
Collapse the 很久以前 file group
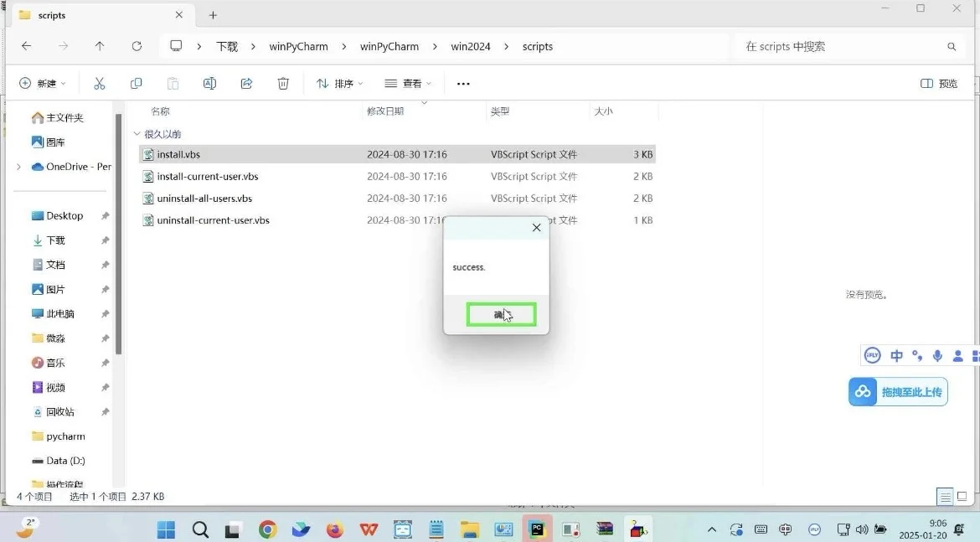tap(137, 133)
